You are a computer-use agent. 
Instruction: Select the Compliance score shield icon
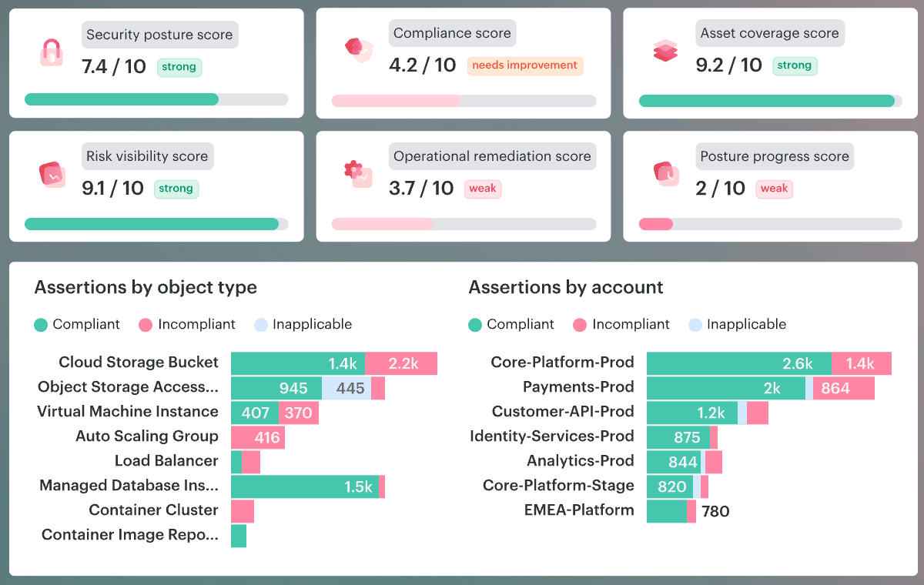(x=358, y=48)
